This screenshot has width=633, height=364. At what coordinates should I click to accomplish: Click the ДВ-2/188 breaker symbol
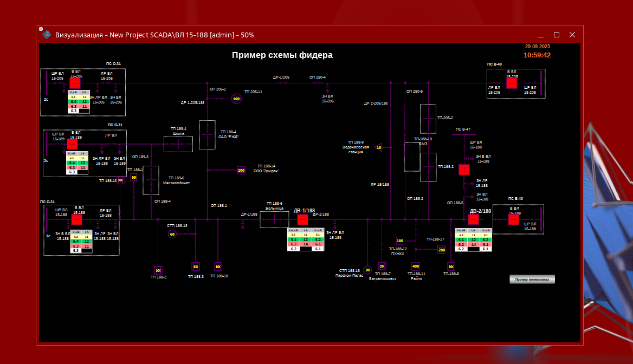click(474, 219)
